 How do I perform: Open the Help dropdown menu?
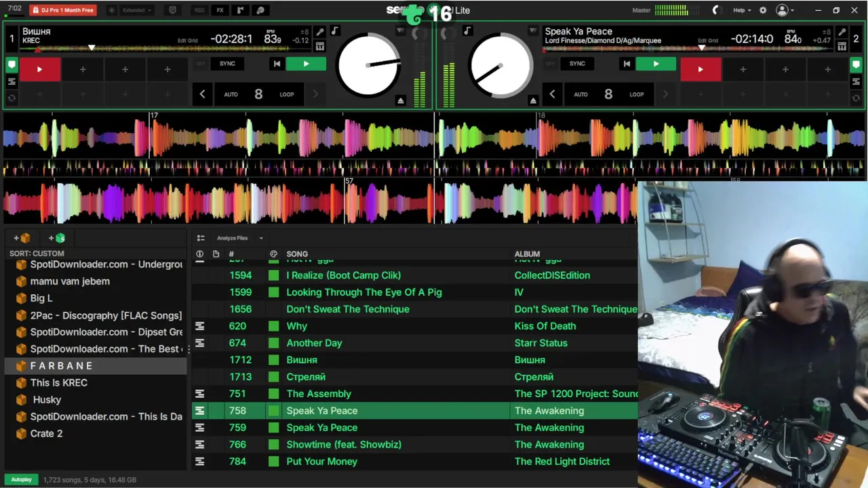[x=742, y=10]
